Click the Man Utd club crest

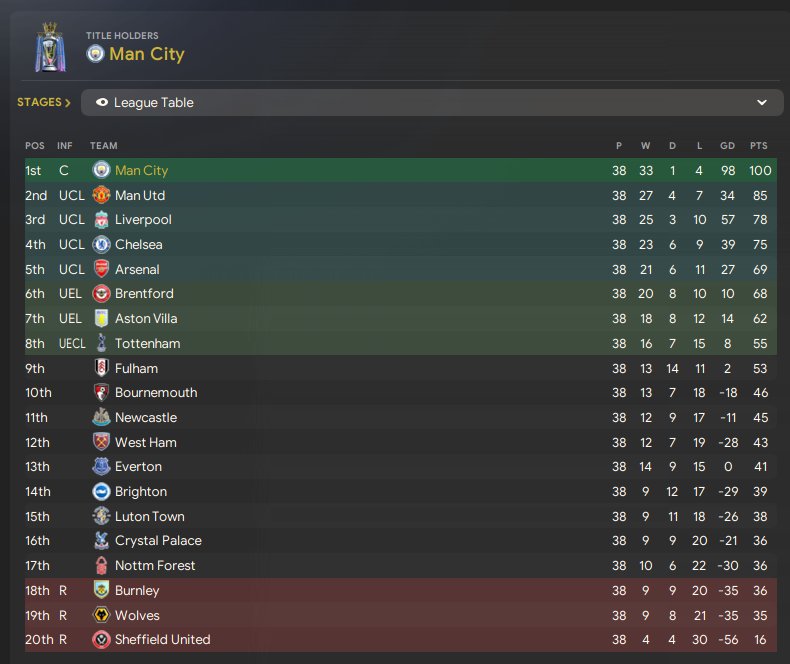[101, 195]
